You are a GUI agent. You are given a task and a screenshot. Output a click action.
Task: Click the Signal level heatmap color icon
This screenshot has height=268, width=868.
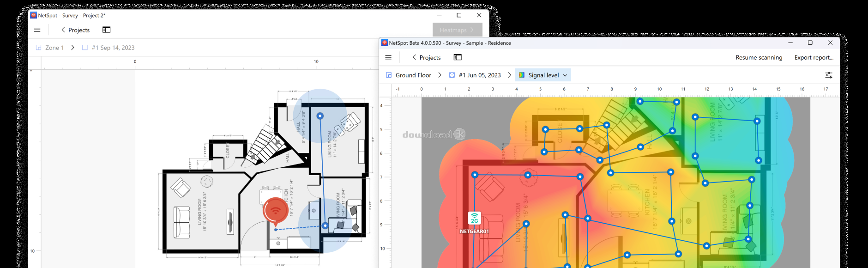(522, 75)
